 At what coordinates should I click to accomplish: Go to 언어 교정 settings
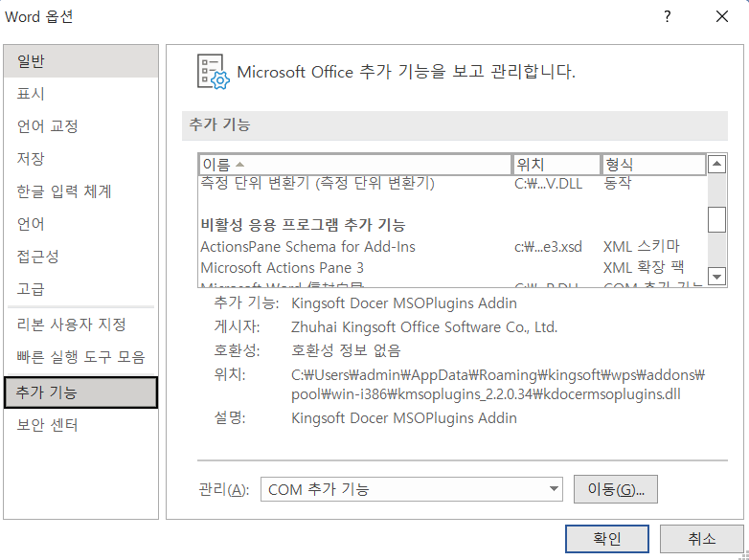pyautogui.click(x=80, y=126)
